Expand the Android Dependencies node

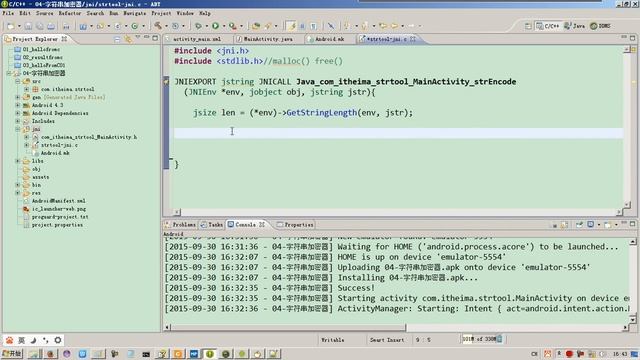coord(18,113)
